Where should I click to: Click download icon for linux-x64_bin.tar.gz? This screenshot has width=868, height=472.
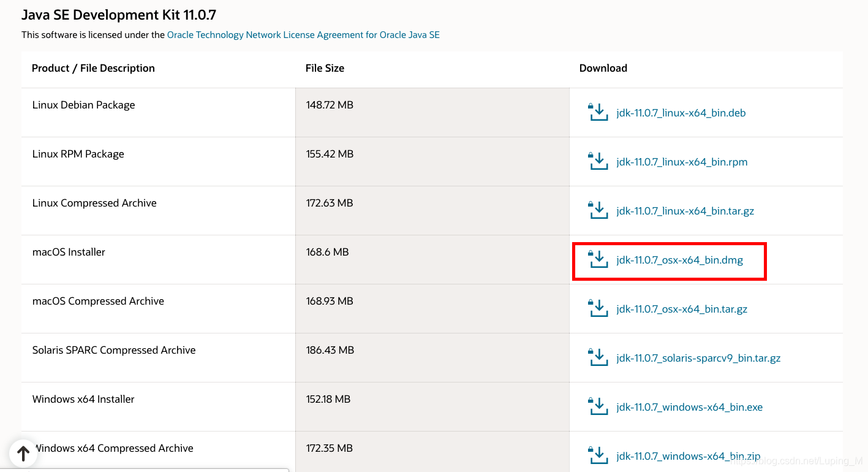[x=598, y=210]
